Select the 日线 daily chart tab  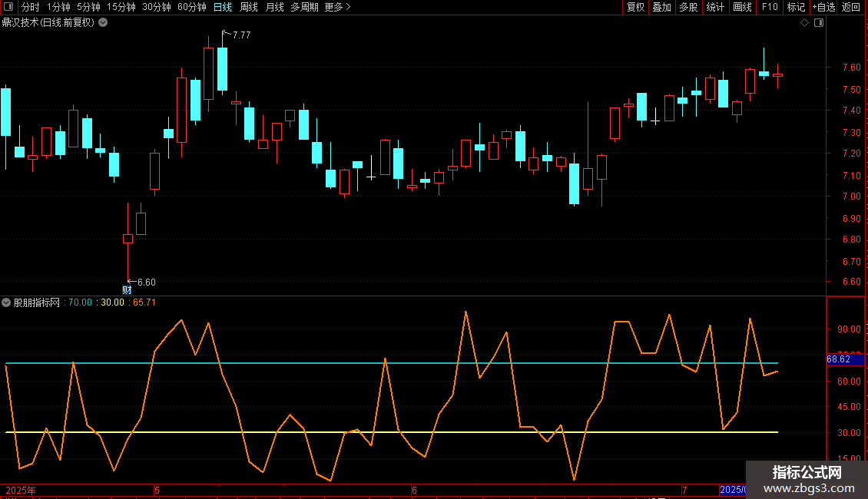(x=223, y=7)
